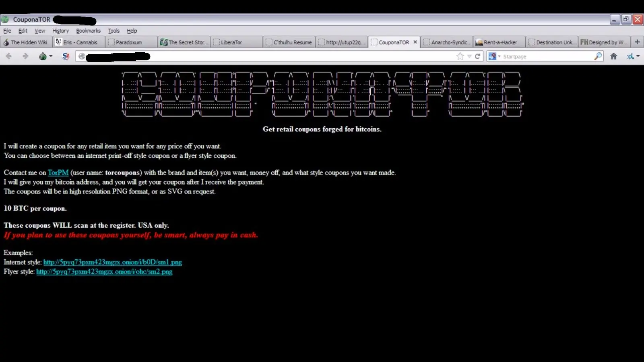Switch to the Eris - Cannabis tab
644x362 pixels.
[x=79, y=42]
